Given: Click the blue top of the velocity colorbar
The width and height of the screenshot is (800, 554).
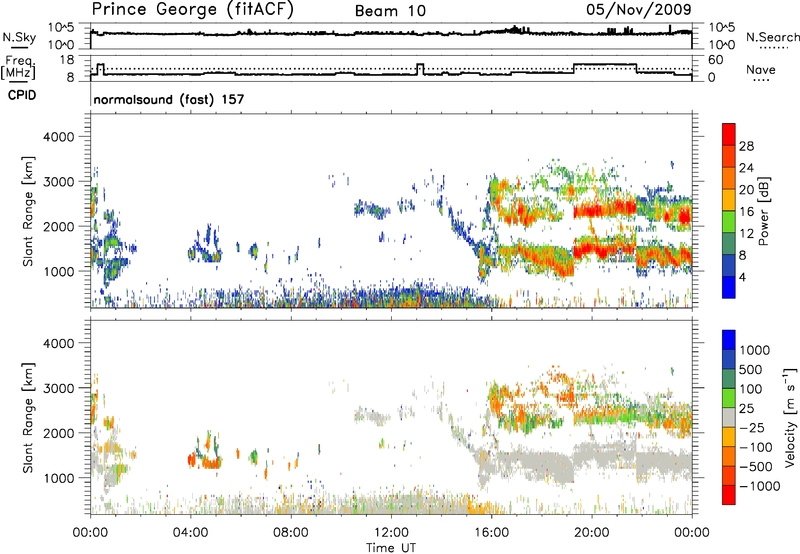Looking at the screenshot, I should [x=729, y=340].
